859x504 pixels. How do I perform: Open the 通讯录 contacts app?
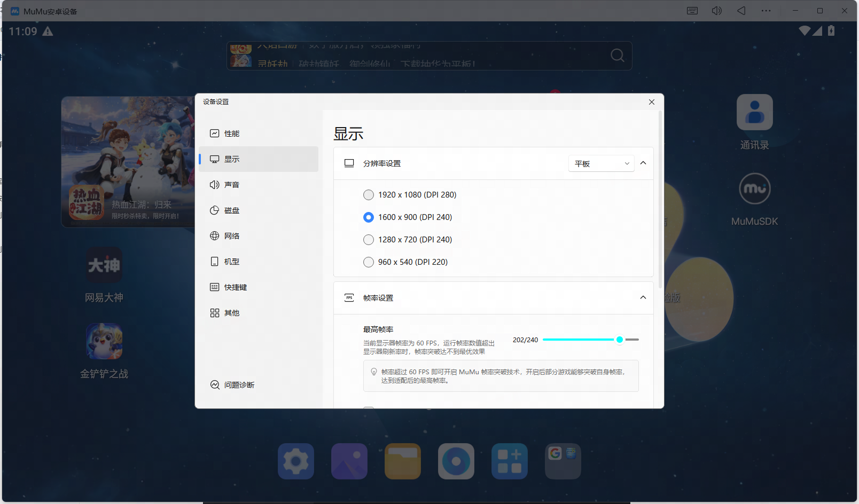point(754,113)
